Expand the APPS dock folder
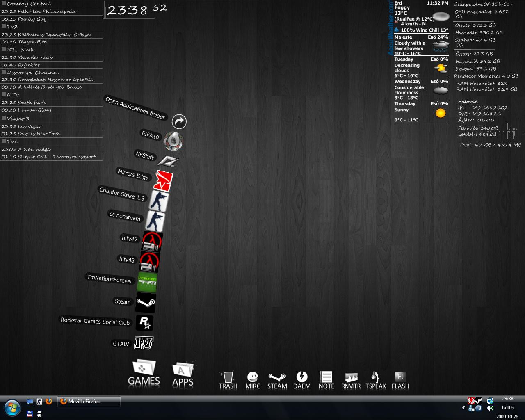The width and height of the screenshot is (525, 420). click(183, 374)
